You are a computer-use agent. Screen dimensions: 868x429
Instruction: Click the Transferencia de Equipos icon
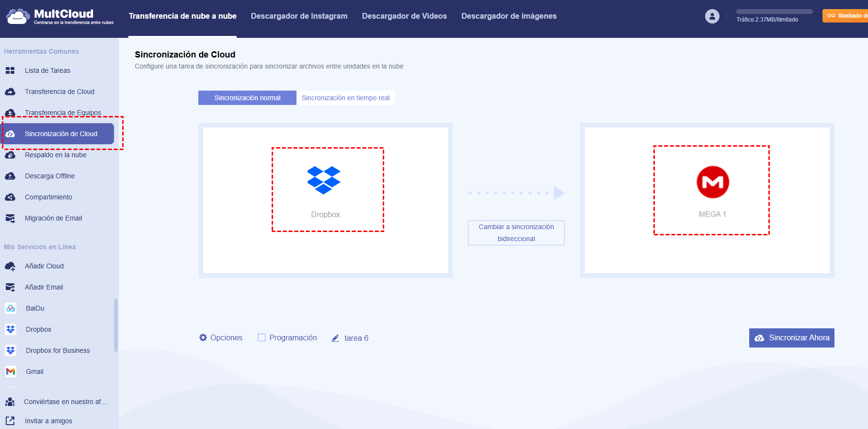click(10, 113)
